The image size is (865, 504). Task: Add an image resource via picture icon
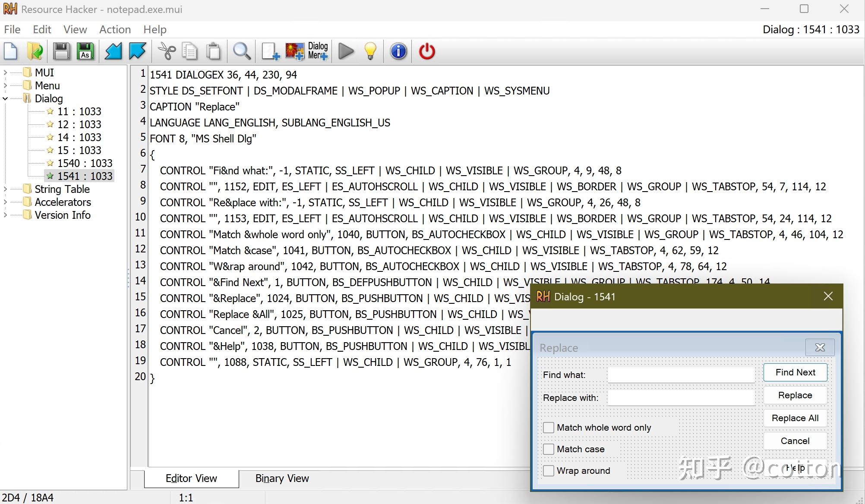[x=295, y=51]
